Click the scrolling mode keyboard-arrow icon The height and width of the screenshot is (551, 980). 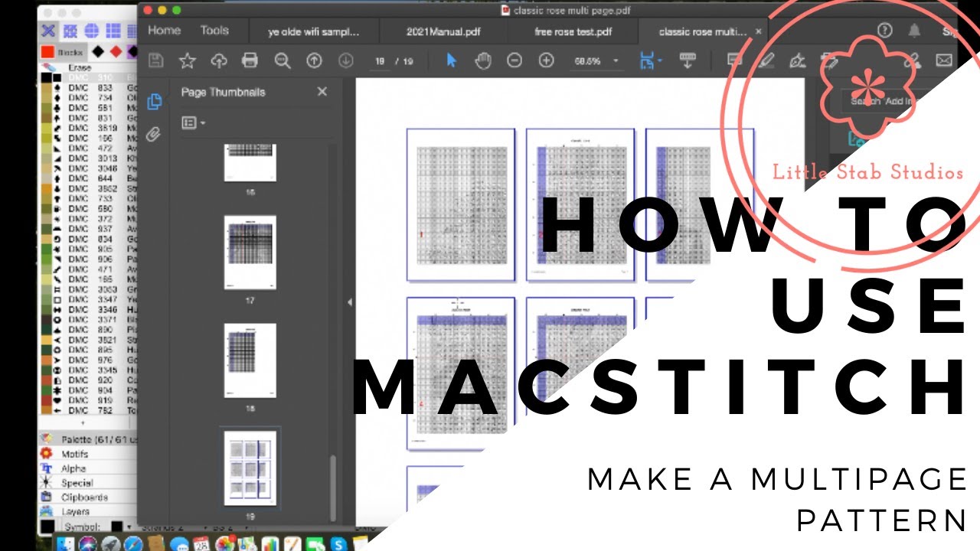tap(687, 60)
